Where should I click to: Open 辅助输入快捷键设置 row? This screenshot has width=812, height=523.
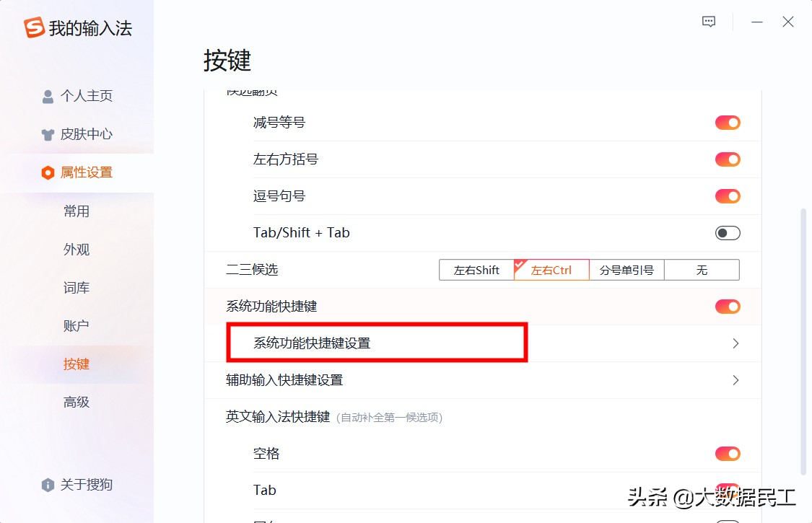(483, 380)
